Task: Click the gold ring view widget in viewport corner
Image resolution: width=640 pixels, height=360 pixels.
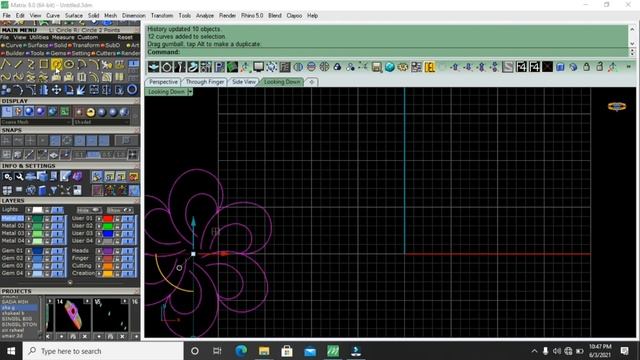Action: [617, 107]
